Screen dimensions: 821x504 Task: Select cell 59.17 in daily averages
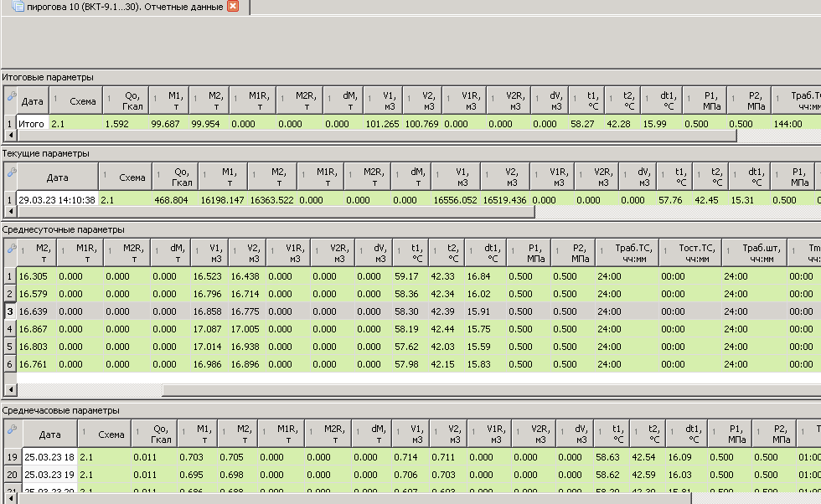[x=410, y=276]
